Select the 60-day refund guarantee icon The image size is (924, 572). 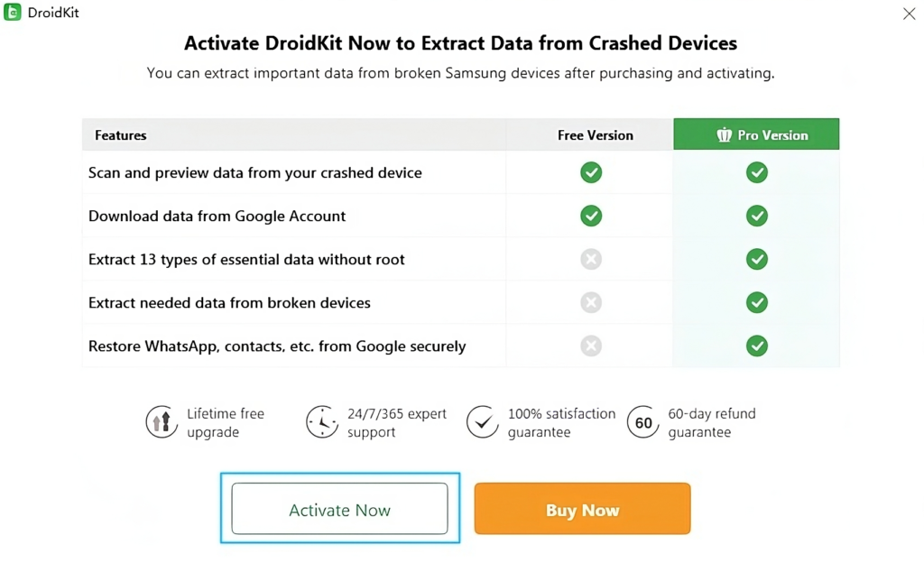642,421
